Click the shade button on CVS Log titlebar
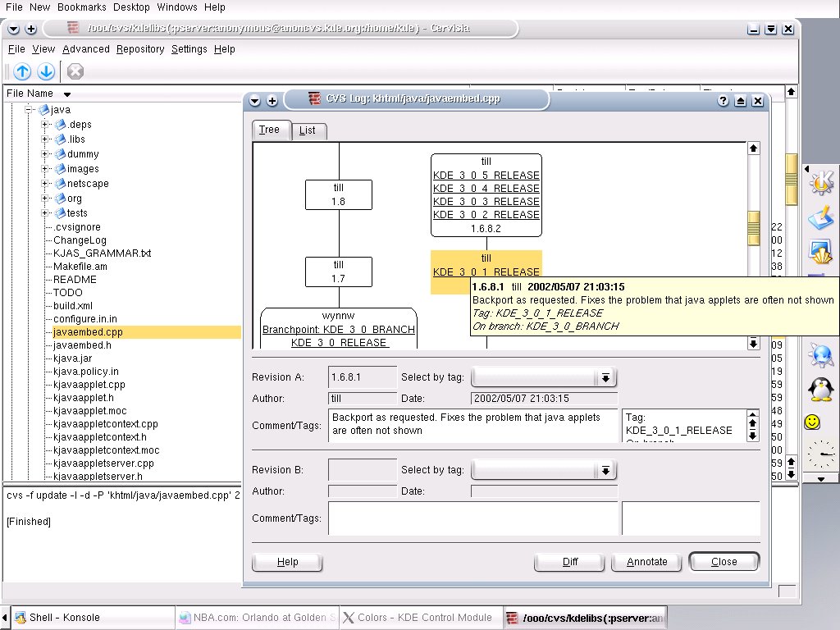840x630 pixels. [x=741, y=101]
